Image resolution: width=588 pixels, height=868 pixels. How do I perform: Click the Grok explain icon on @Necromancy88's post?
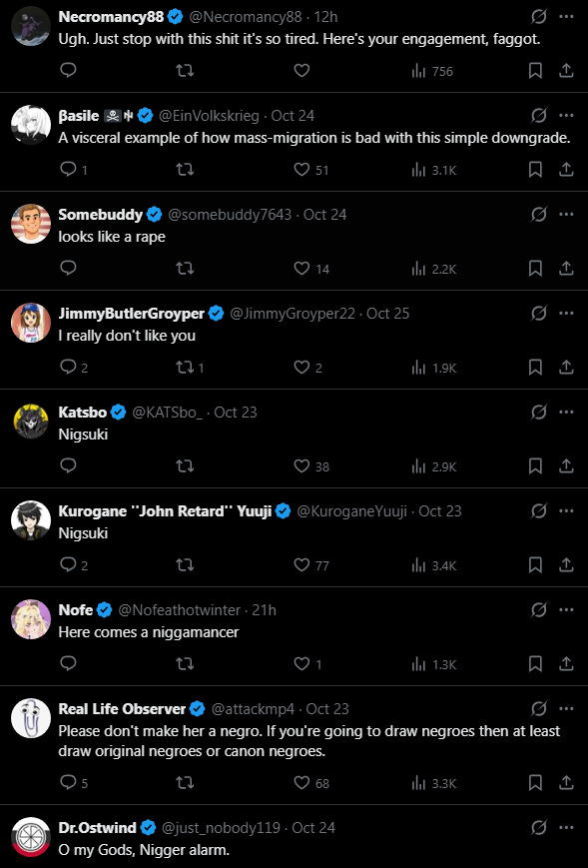539,17
